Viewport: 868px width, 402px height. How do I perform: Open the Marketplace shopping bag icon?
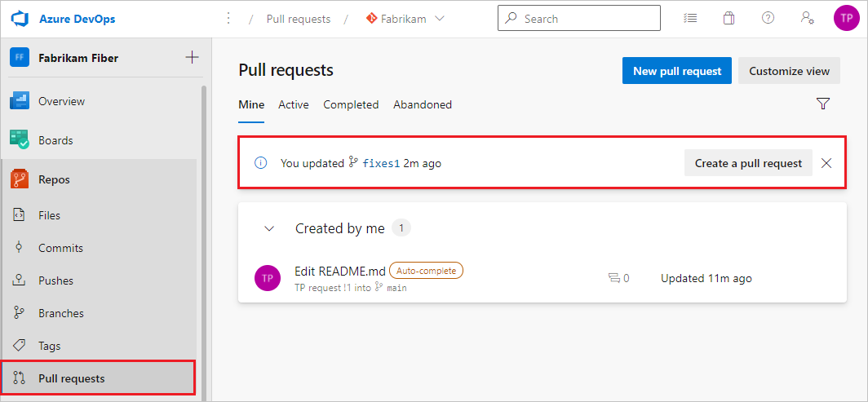pos(728,18)
